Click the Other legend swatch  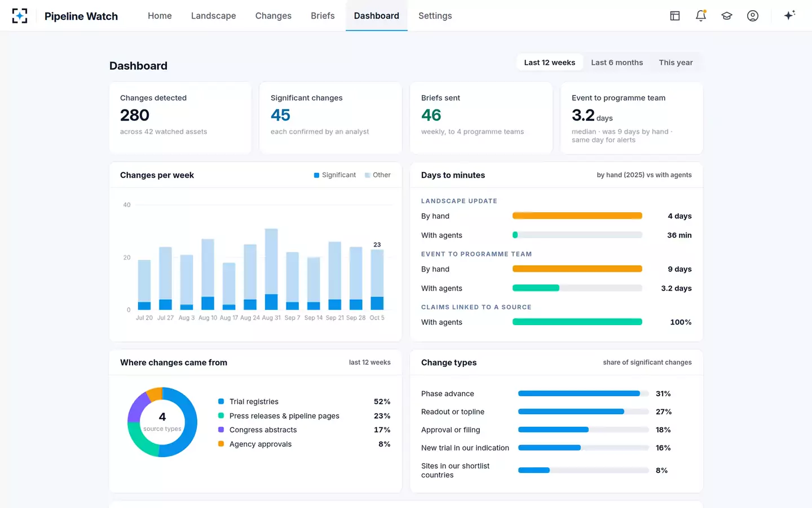click(368, 176)
